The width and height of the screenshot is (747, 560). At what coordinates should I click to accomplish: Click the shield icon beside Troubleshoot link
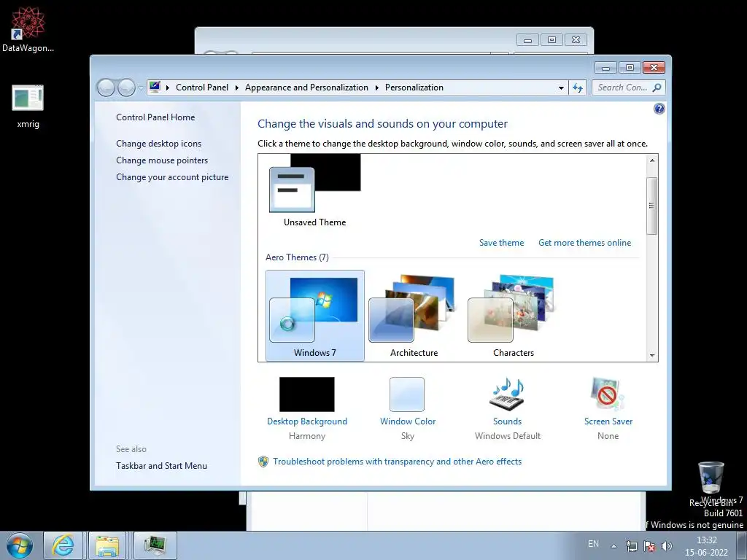pyautogui.click(x=263, y=462)
